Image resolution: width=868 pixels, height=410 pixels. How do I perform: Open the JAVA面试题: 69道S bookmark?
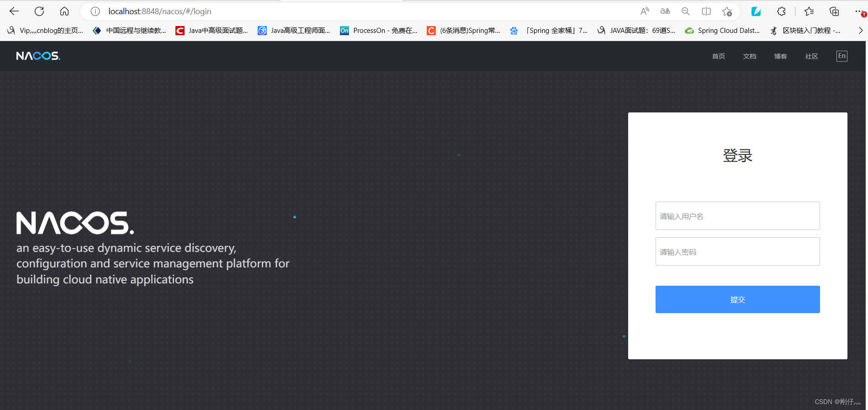[x=636, y=31]
